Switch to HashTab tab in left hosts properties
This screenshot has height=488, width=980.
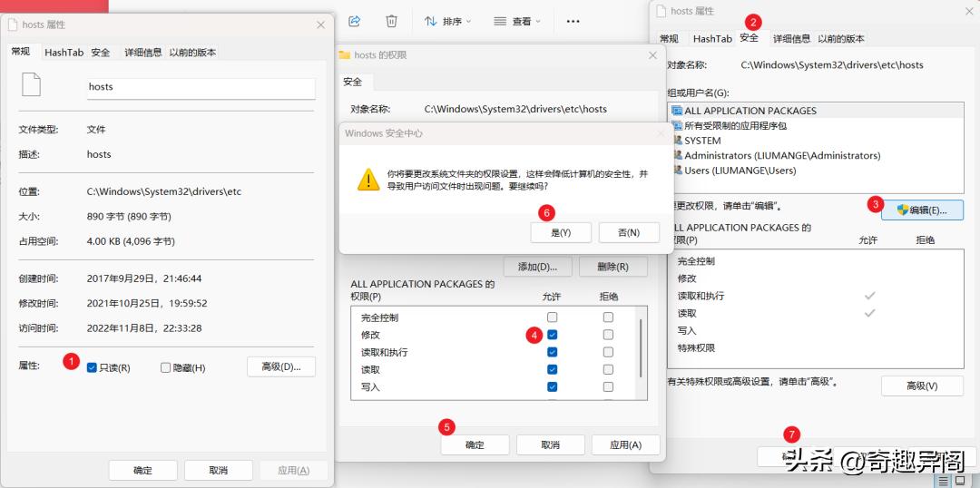coord(64,53)
